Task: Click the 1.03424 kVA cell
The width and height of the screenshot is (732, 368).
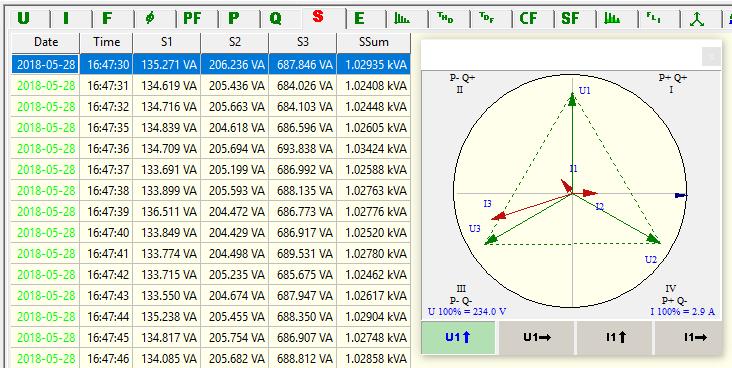Action: 373,149
